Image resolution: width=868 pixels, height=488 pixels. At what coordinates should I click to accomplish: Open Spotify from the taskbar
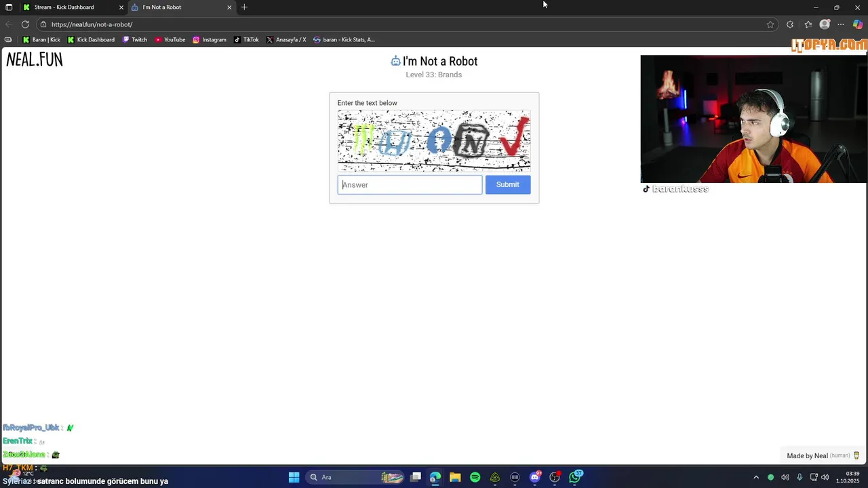pyautogui.click(x=475, y=477)
